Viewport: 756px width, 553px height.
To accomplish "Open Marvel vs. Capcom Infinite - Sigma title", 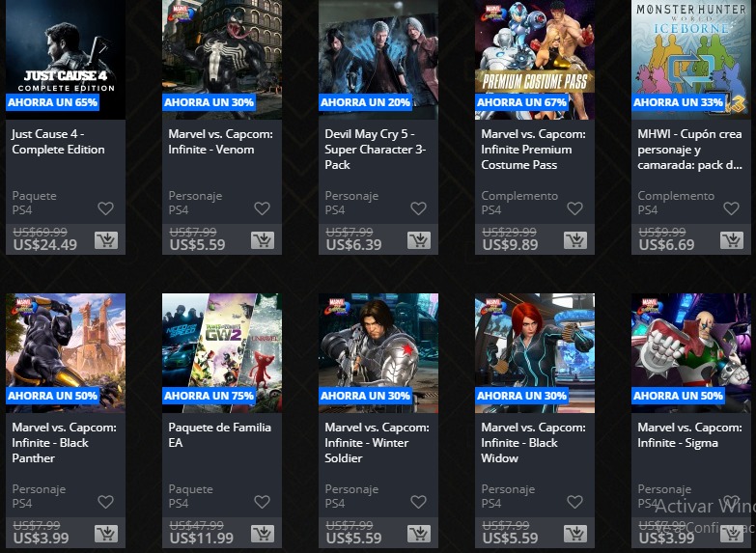I will [689, 435].
